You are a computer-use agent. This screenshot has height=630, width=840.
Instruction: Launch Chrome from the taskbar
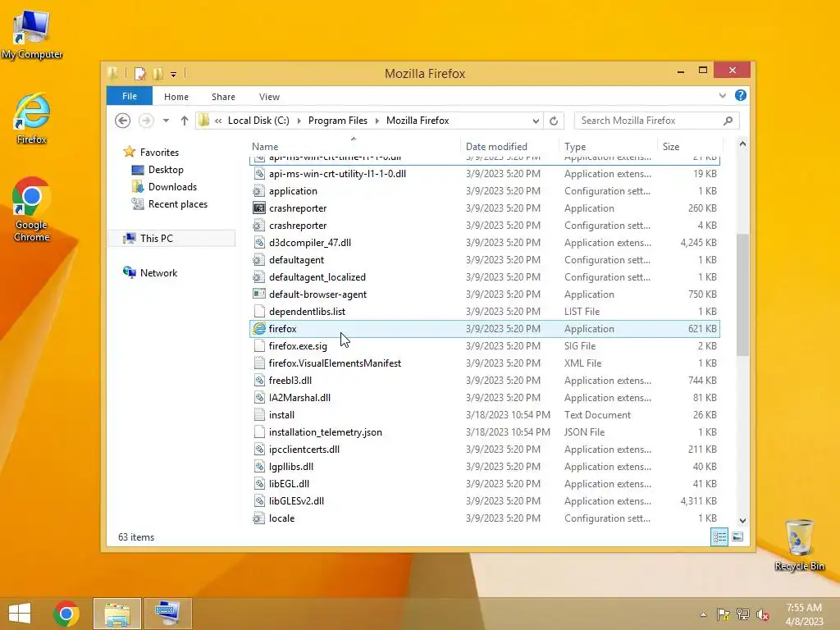click(x=66, y=614)
